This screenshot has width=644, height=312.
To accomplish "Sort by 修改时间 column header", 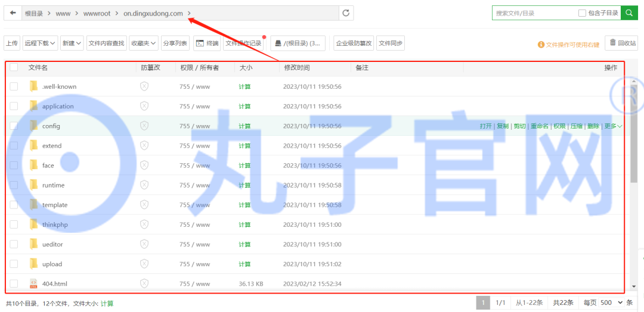I will [x=296, y=68].
